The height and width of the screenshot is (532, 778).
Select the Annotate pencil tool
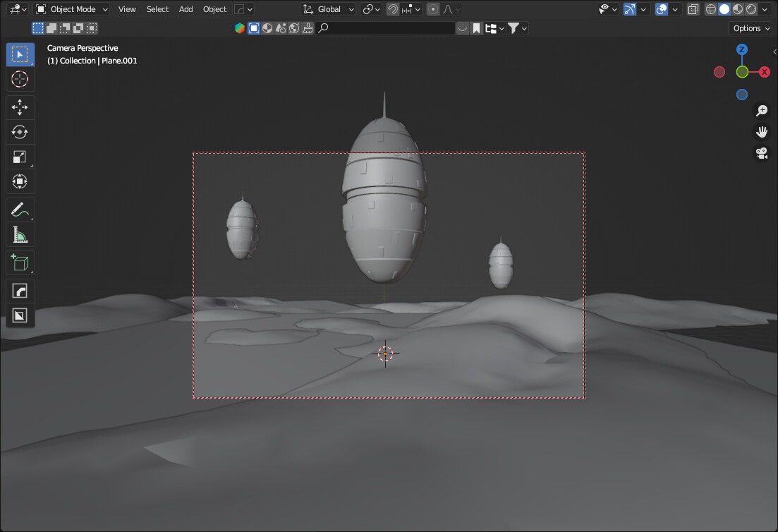coord(20,210)
